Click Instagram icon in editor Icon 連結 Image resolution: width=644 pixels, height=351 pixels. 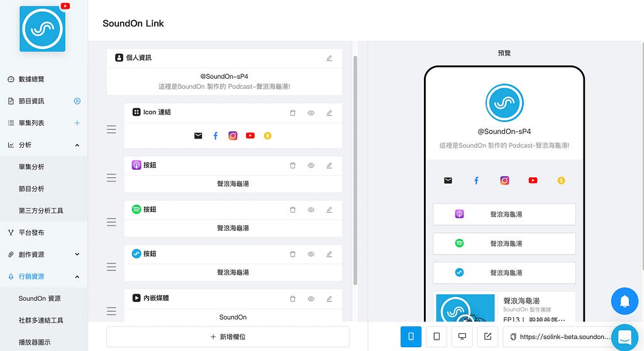[233, 136]
